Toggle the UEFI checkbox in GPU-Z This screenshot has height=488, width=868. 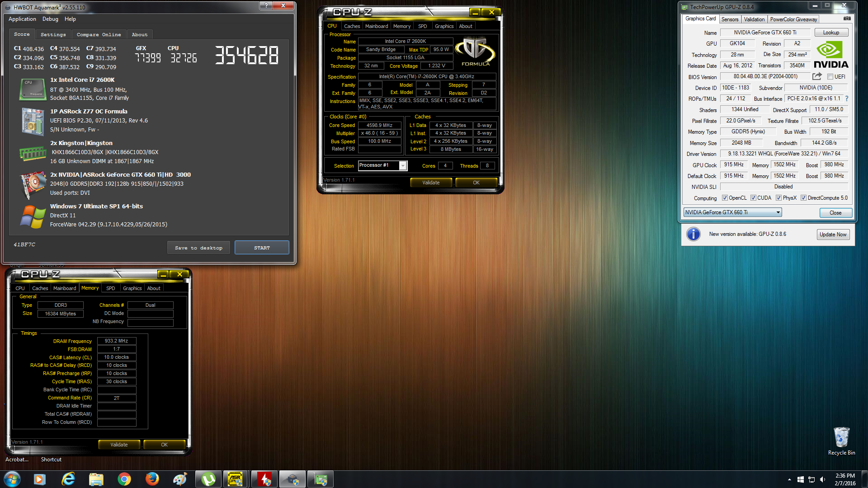[x=830, y=77]
